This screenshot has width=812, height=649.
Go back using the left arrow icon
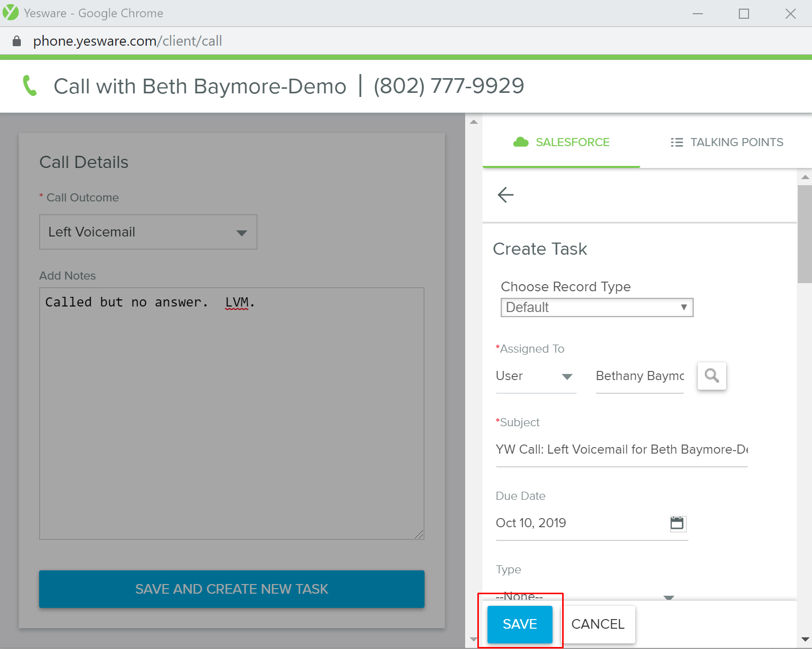[x=505, y=195]
